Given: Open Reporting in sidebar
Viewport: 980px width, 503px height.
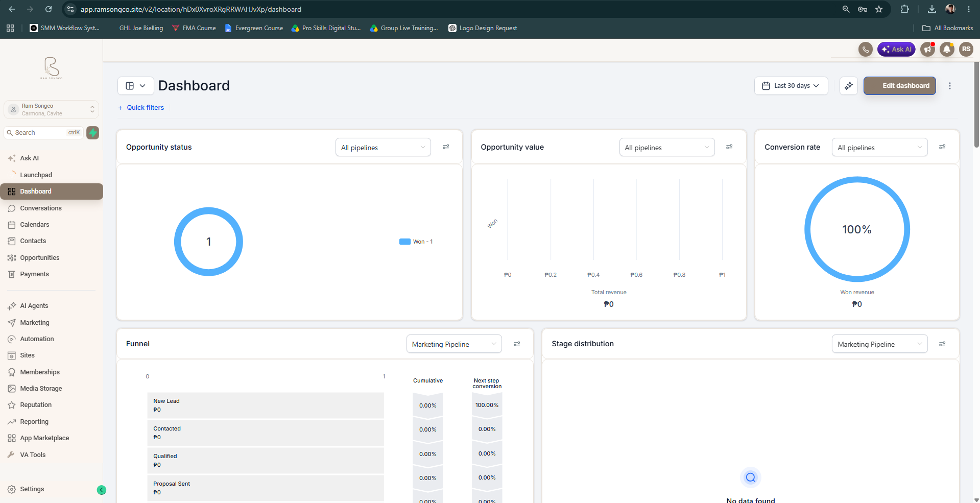Looking at the screenshot, I should pos(51,422).
